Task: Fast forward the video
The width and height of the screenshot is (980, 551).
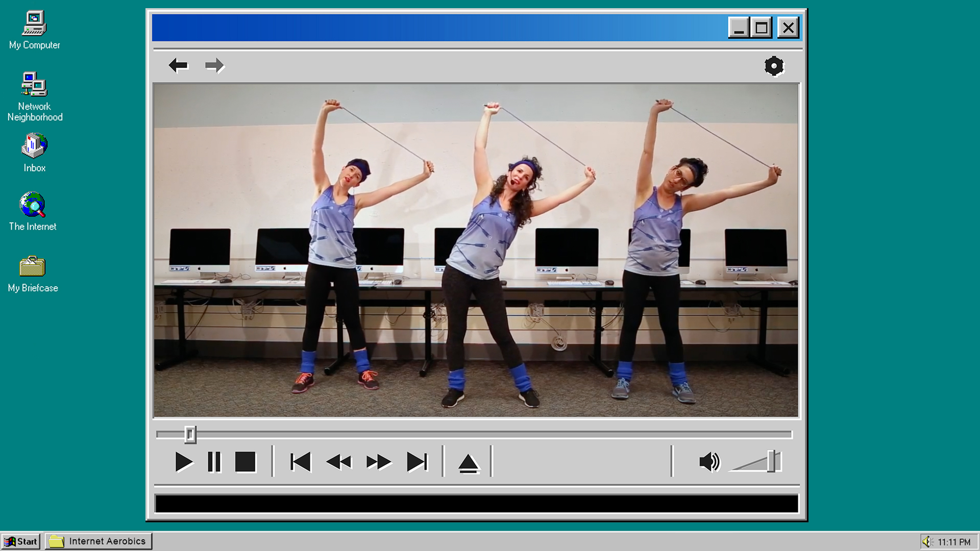Action: tap(378, 462)
